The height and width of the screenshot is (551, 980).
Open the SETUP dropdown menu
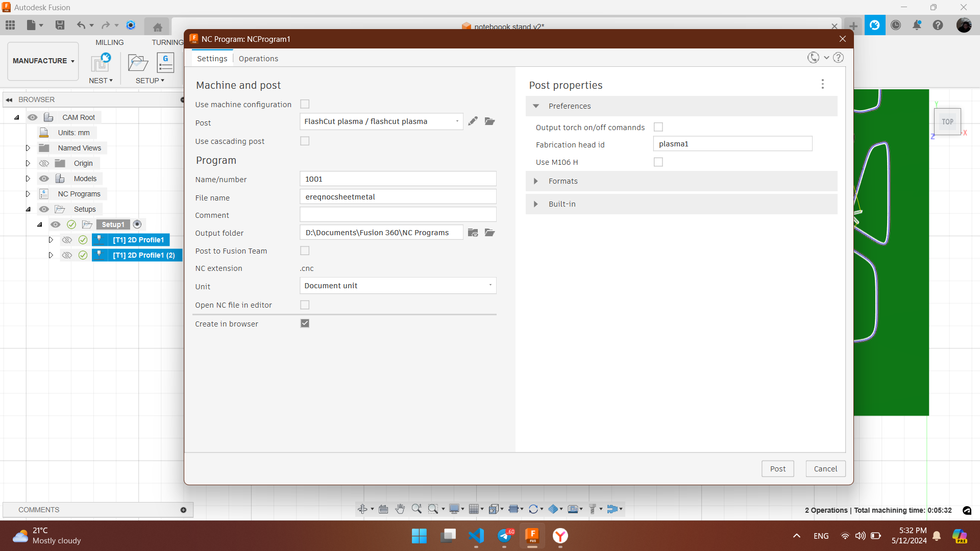tap(150, 81)
